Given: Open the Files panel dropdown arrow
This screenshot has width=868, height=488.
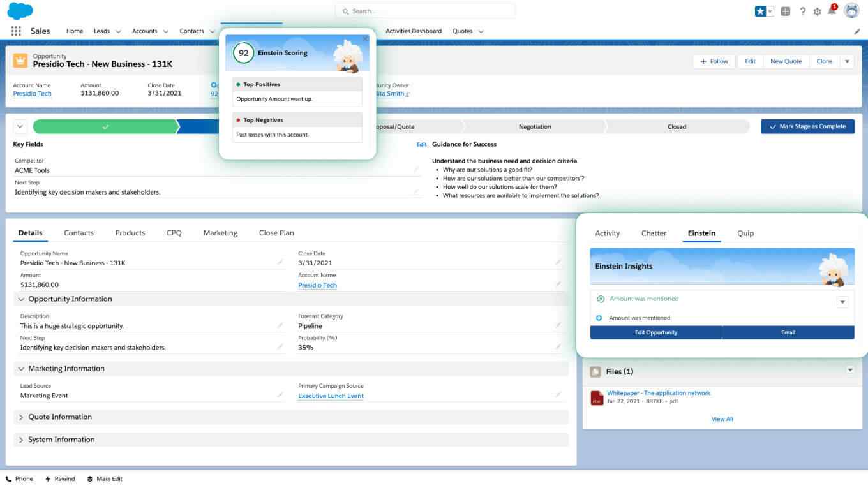Looking at the screenshot, I should click(x=849, y=370).
